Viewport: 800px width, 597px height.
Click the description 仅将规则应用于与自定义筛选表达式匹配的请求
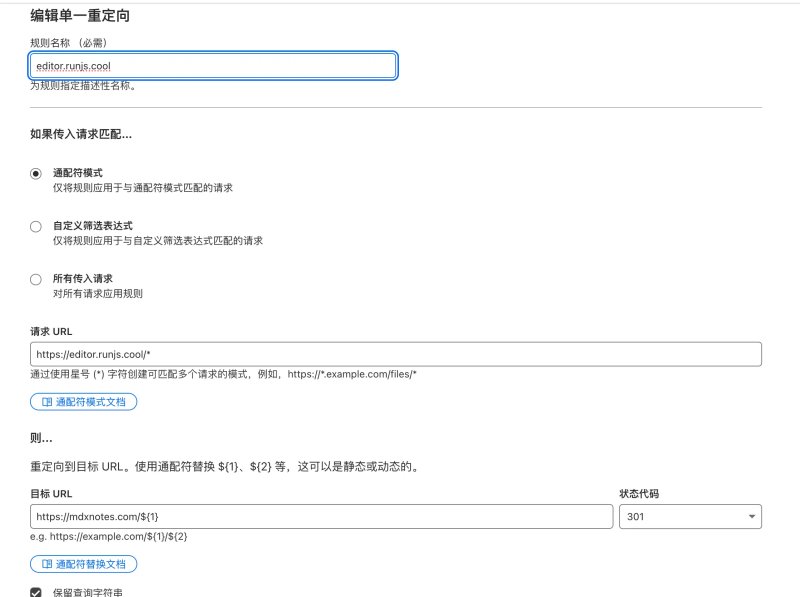pos(158,241)
